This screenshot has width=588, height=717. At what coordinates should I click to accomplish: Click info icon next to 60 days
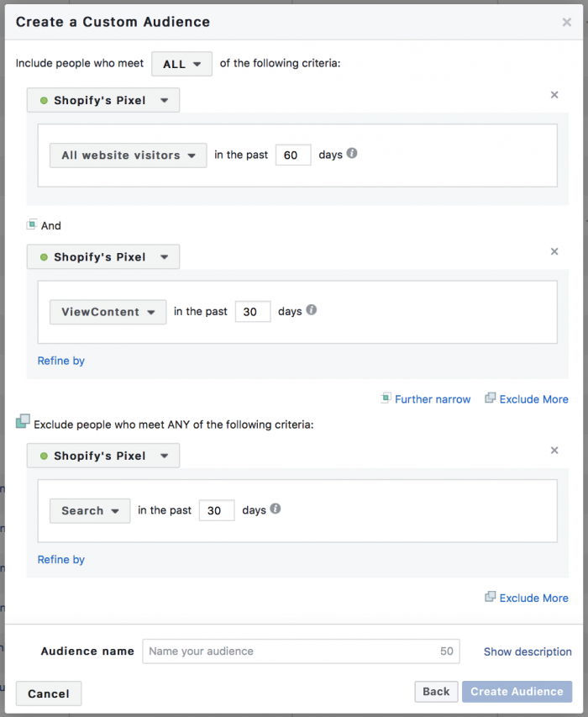click(x=352, y=154)
